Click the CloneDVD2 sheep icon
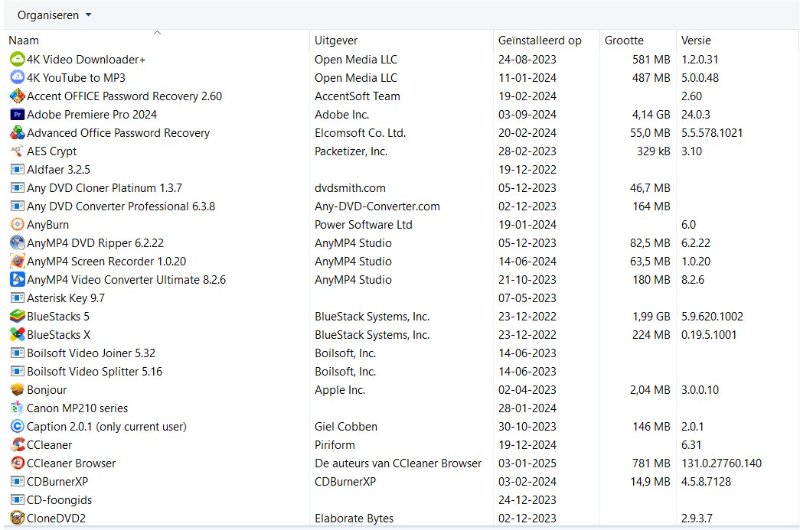The image size is (800, 530). click(x=17, y=518)
